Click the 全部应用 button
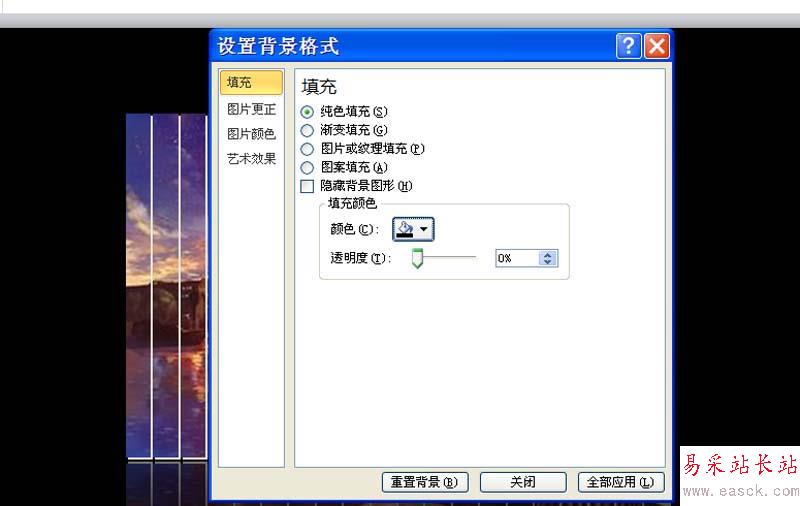This screenshot has height=506, width=800. 621,482
